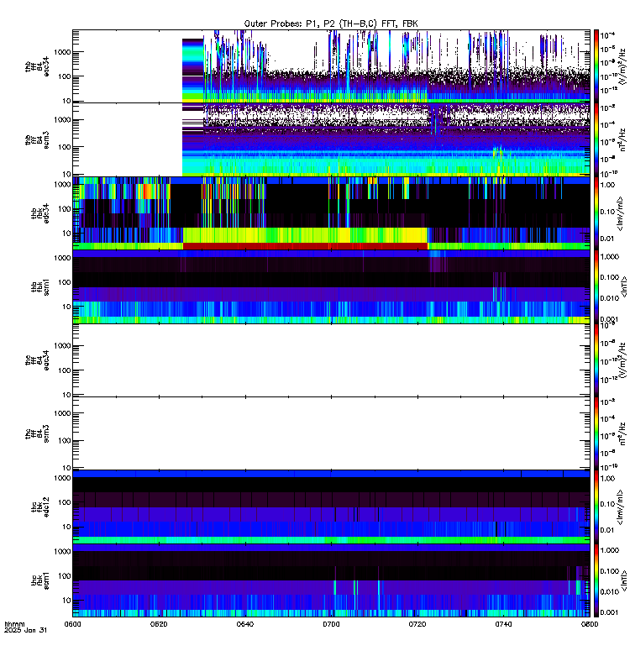This screenshot has width=630, height=672.
Task: Select the 'thb fbk edc34' panel label
Action: point(40,213)
